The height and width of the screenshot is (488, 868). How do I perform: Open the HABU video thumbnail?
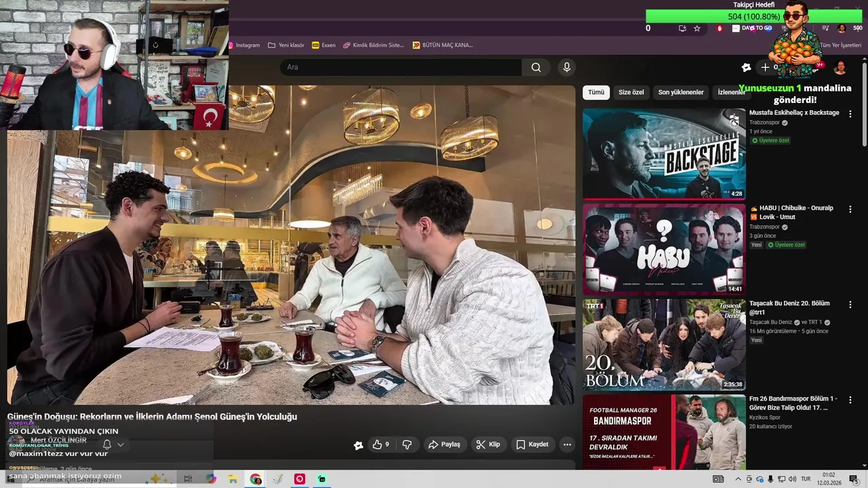(x=664, y=249)
